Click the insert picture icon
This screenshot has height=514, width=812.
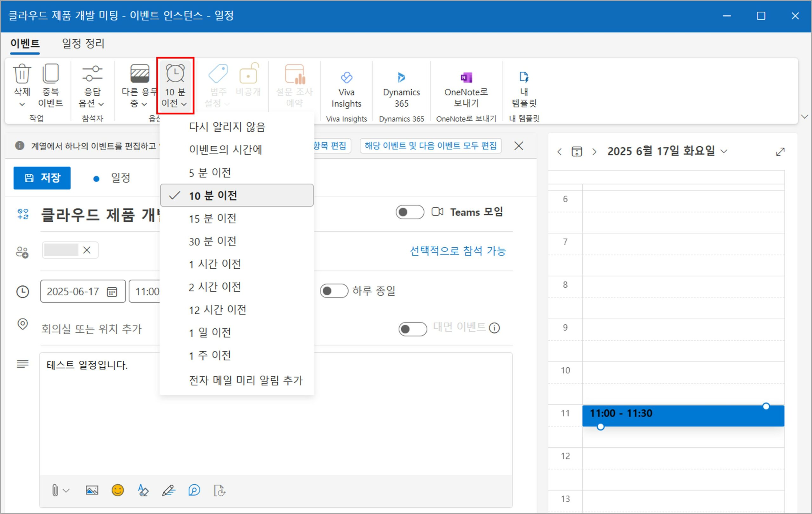92,490
